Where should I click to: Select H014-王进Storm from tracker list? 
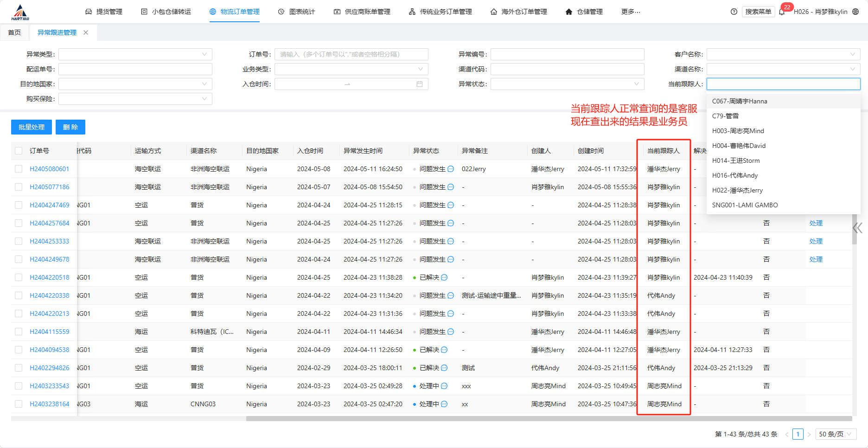click(x=736, y=160)
